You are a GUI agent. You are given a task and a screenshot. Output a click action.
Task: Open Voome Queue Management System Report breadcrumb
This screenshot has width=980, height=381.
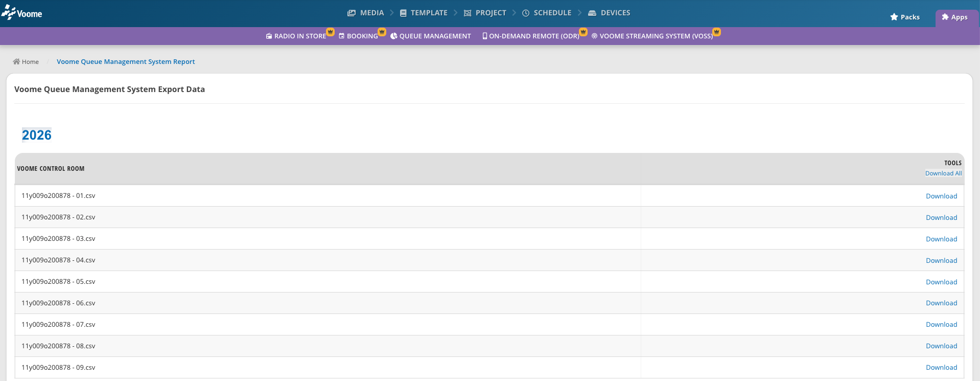point(126,62)
